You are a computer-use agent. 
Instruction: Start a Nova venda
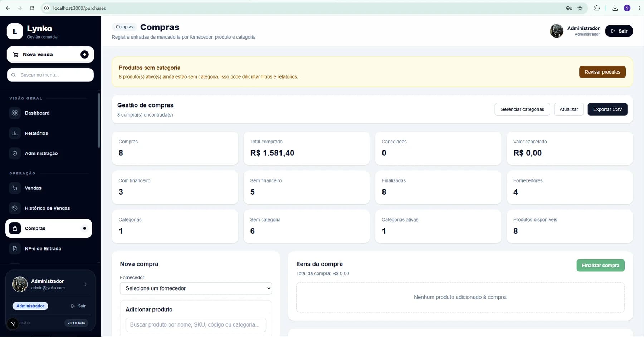pos(50,54)
